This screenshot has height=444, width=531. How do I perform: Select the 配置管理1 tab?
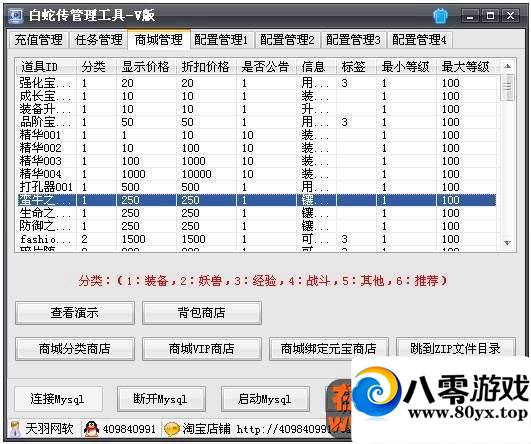point(221,40)
